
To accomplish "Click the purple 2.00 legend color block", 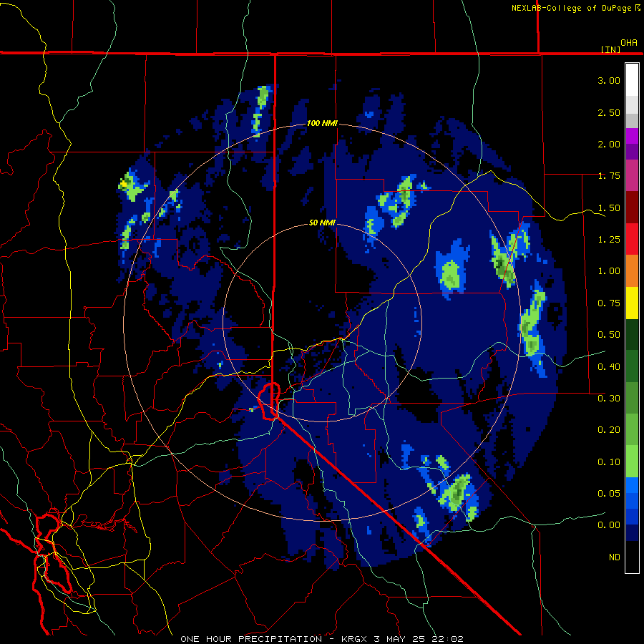I will 632,144.
